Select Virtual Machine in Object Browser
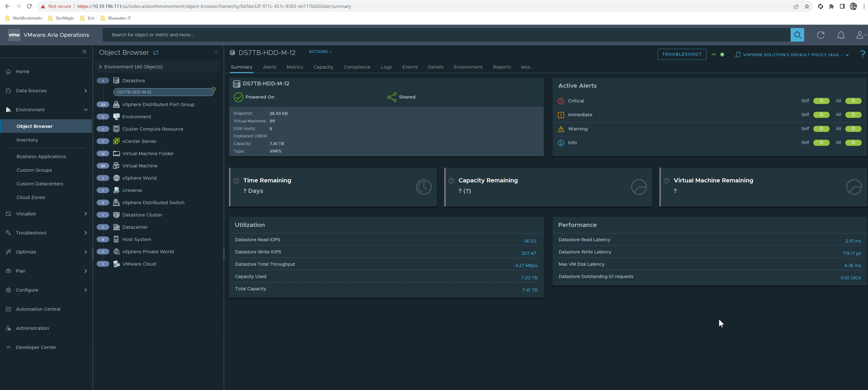The width and height of the screenshot is (868, 390). (x=140, y=166)
